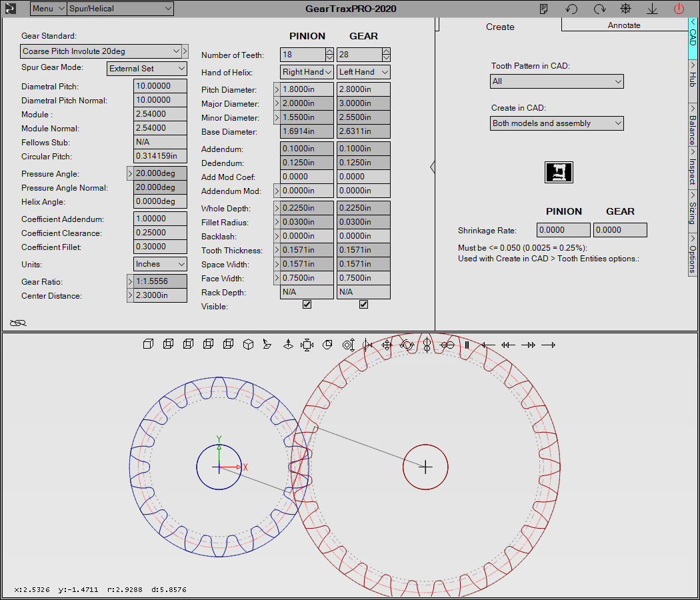Screen dimensions: 700x600
Task: Click the undo arrow icon
Action: (x=571, y=9)
